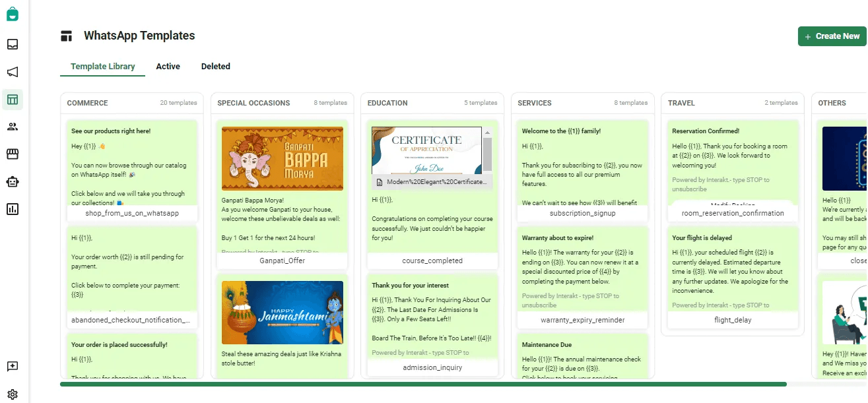Open the Chatbot icon in the sidebar
Viewport: 868px width, 403px height.
click(13, 182)
